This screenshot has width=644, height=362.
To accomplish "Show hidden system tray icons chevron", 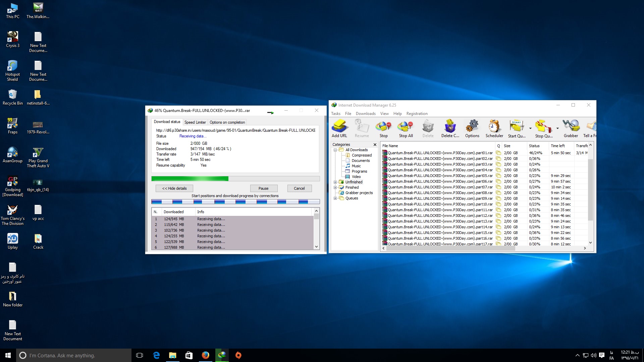I will coord(577,355).
